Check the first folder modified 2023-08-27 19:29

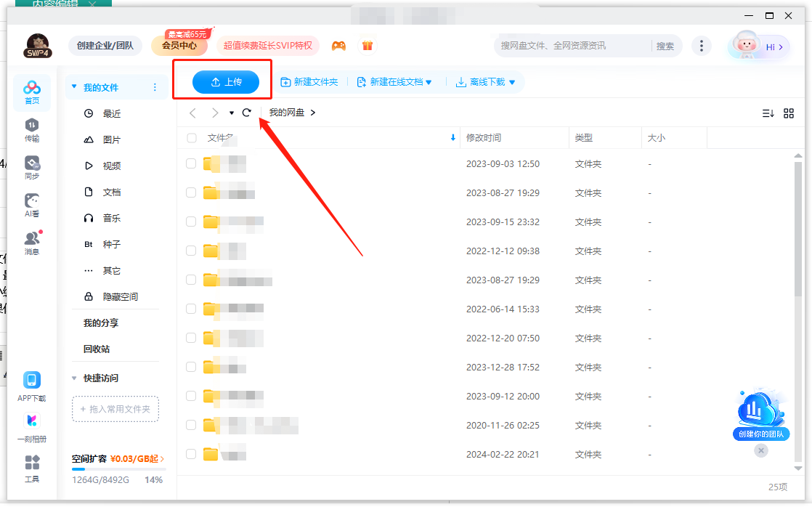[191, 192]
